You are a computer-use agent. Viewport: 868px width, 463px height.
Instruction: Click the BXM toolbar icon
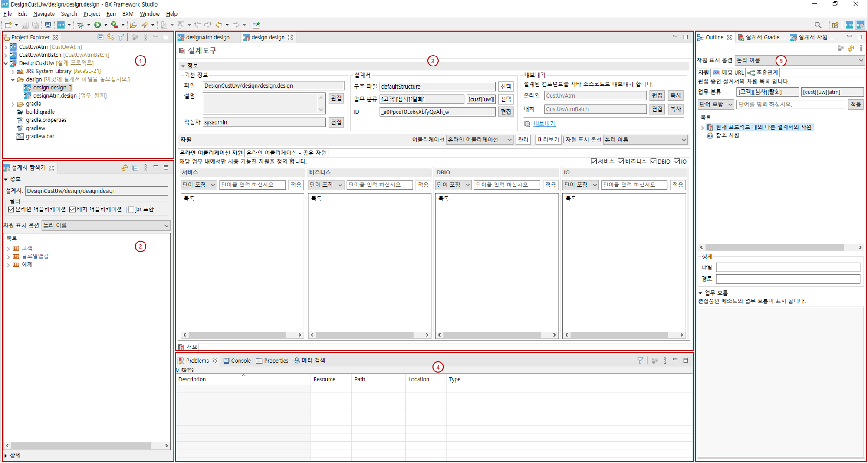click(x=61, y=25)
